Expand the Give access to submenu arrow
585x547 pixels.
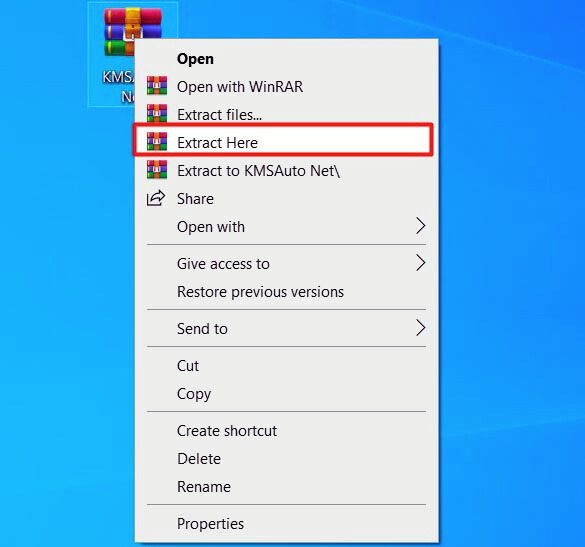(420, 263)
